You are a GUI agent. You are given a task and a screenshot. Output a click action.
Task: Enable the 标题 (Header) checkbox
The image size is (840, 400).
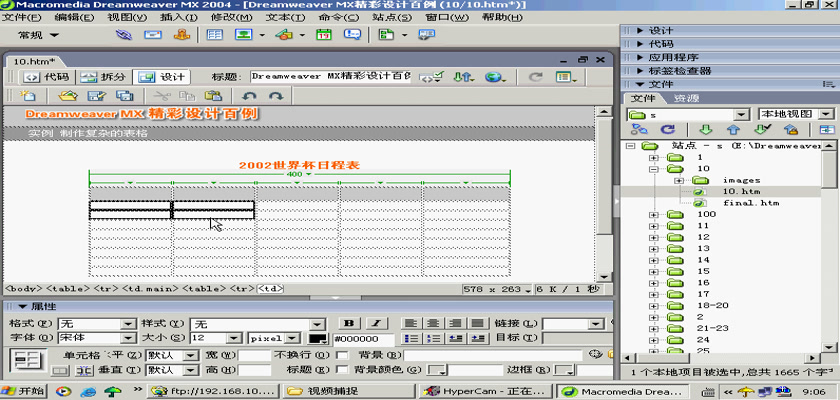coord(342,369)
